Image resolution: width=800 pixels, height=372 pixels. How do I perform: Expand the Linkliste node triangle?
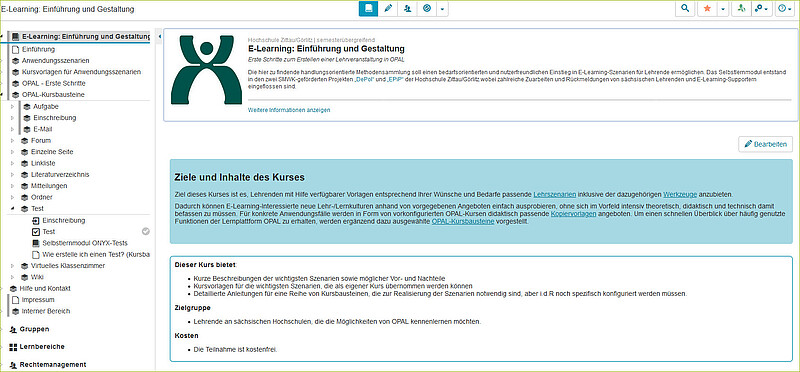13,163
